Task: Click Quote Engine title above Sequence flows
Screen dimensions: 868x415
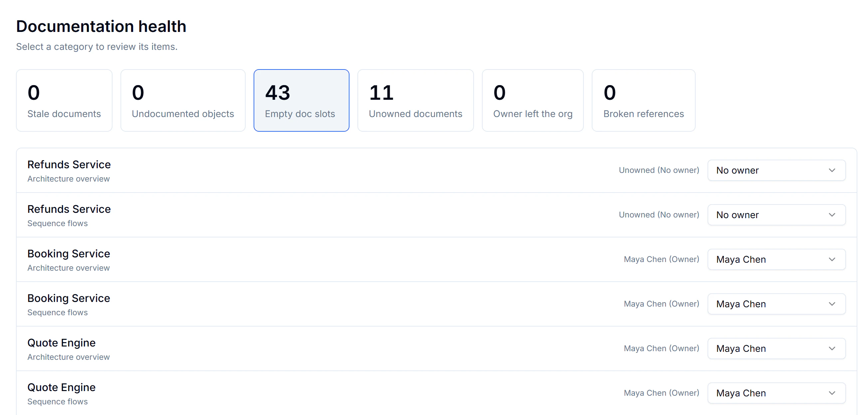Action: coord(61,387)
